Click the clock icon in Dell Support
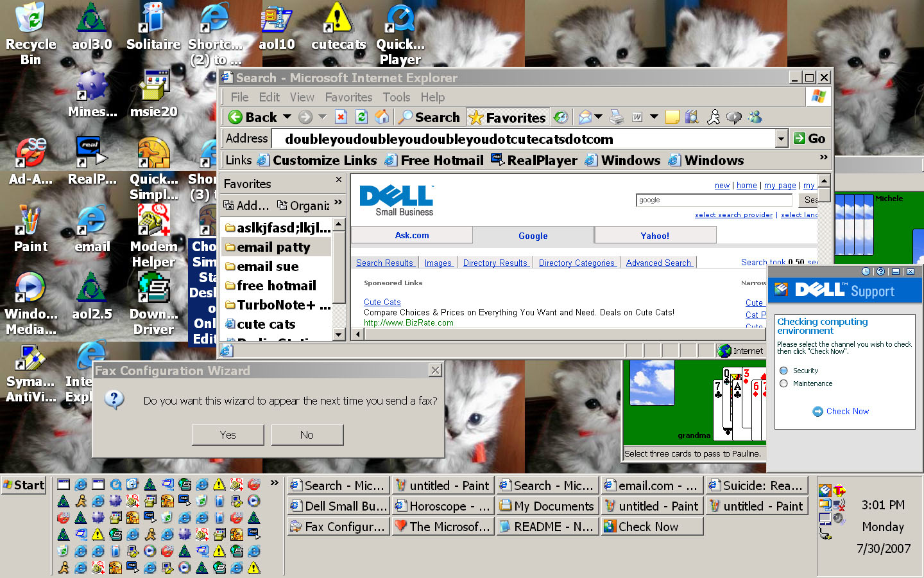 (x=866, y=272)
